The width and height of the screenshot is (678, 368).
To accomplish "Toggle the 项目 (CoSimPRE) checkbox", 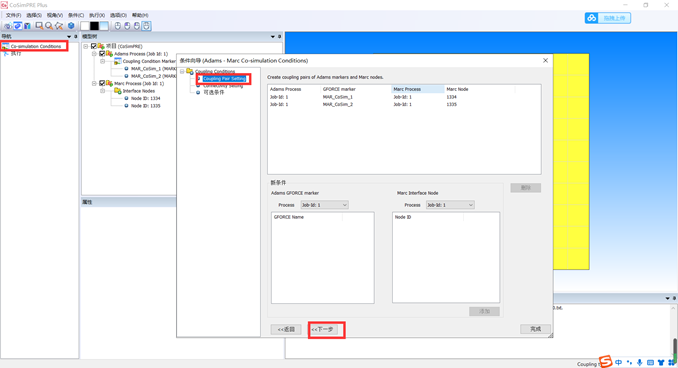I will (94, 46).
